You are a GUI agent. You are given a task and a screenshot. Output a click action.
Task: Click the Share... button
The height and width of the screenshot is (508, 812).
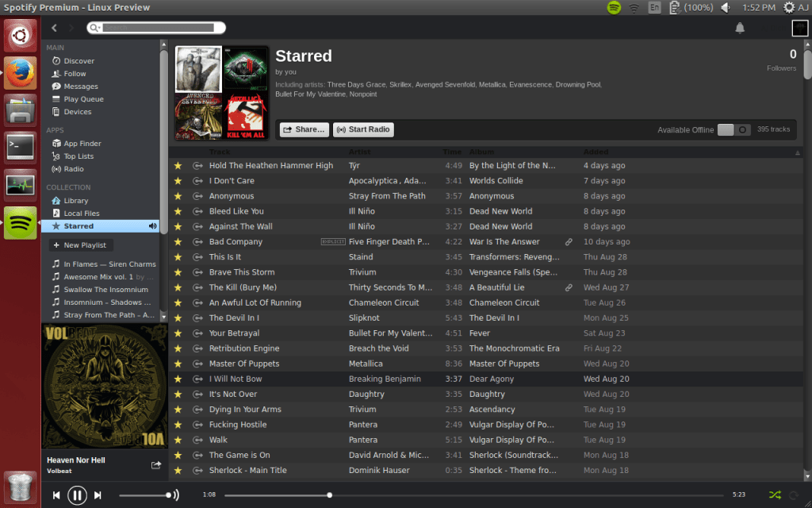(x=304, y=129)
